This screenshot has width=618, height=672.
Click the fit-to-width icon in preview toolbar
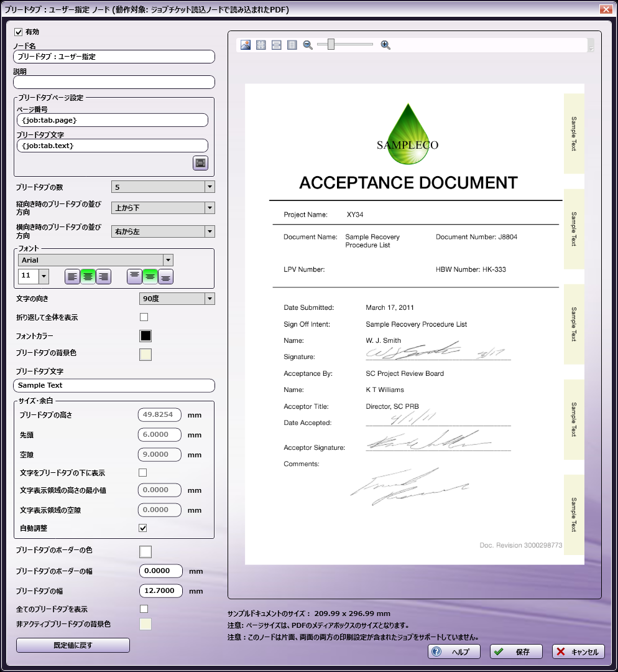tap(277, 45)
